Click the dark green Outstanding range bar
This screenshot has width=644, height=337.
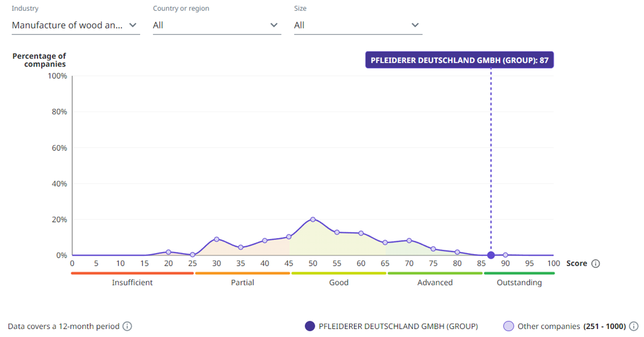(x=519, y=273)
